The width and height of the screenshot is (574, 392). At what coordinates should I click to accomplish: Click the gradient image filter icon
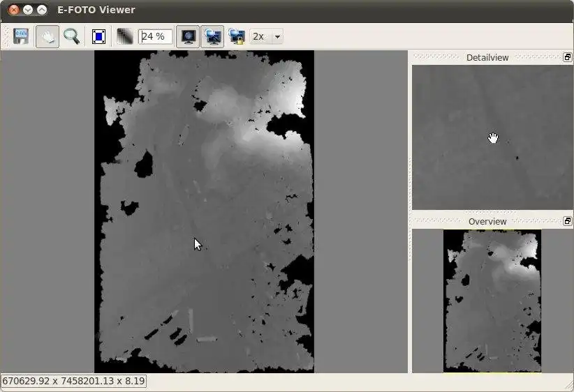click(124, 36)
